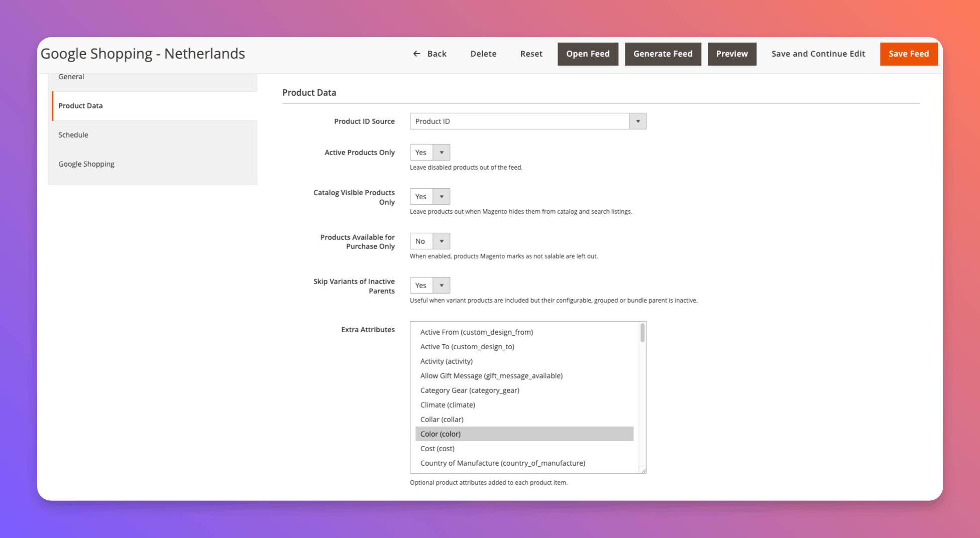
Task: Select Active To (custom_design_to) attribute
Action: 524,347
